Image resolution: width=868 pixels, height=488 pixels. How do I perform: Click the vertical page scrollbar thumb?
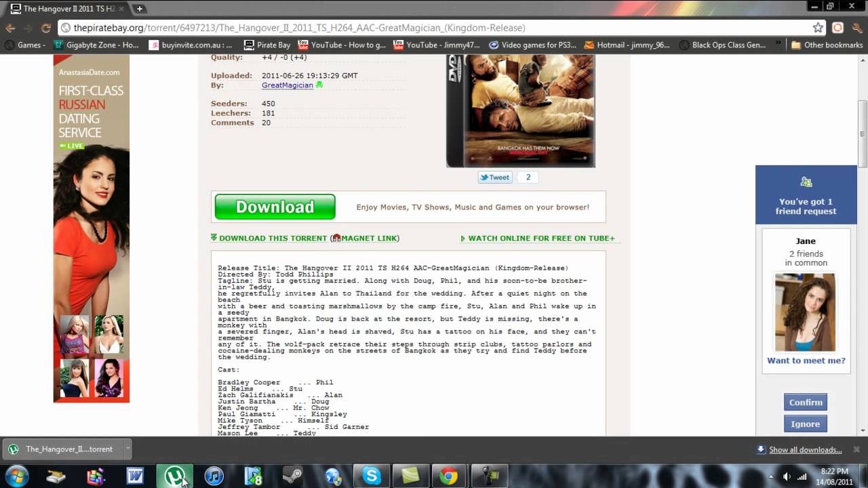click(x=863, y=134)
